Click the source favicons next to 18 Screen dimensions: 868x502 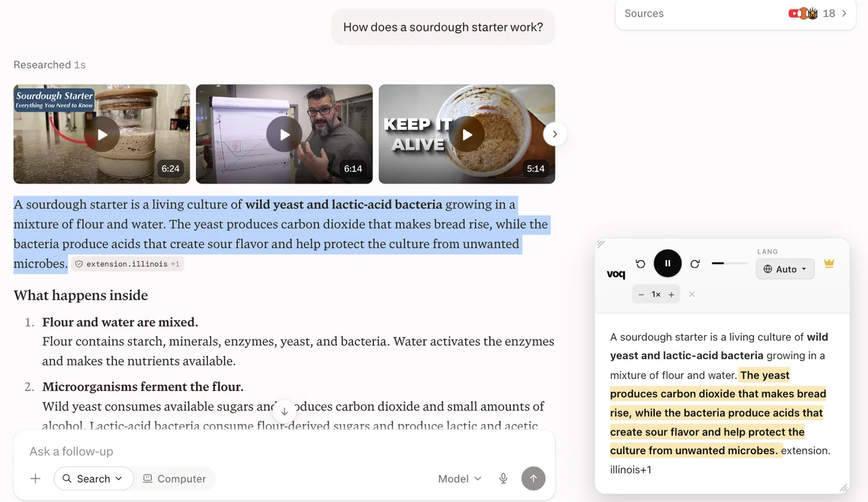click(803, 14)
